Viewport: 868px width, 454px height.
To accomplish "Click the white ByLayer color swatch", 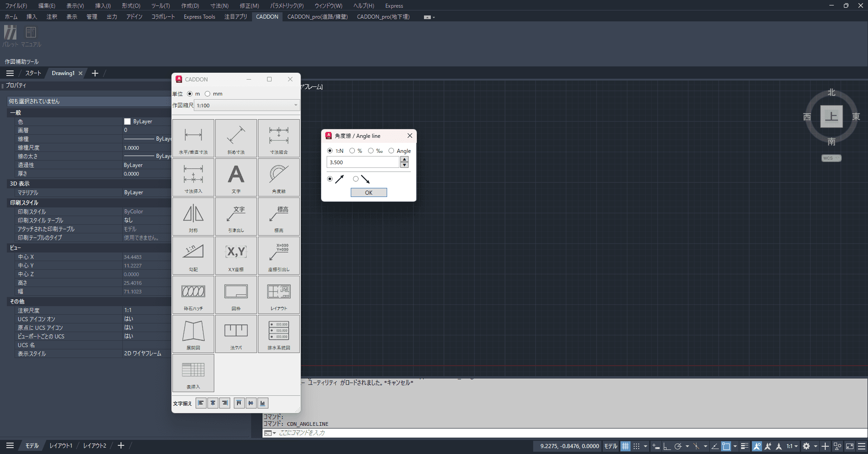I will [127, 121].
